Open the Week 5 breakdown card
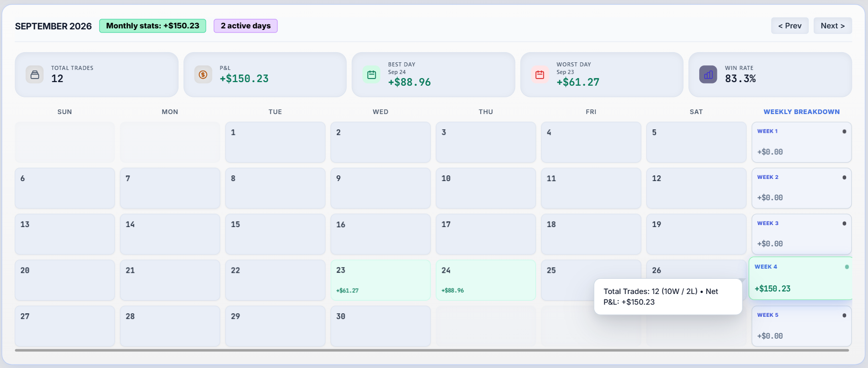This screenshot has width=868, height=368. coord(802,326)
